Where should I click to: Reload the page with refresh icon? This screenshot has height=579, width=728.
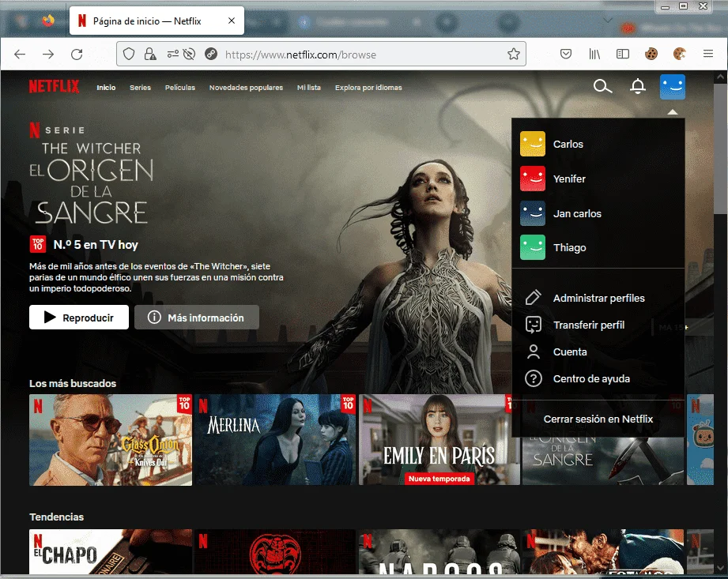(x=77, y=55)
